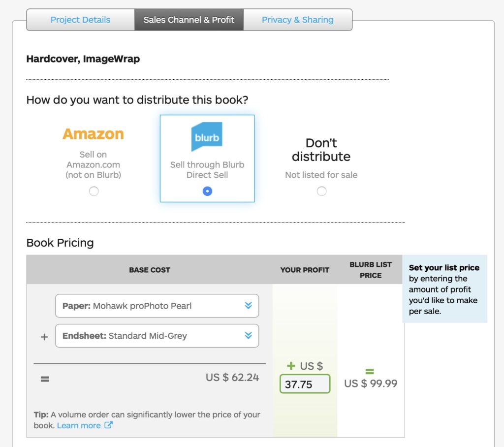Click the YOUR PROFIT column header
504x447 pixels.
(305, 270)
